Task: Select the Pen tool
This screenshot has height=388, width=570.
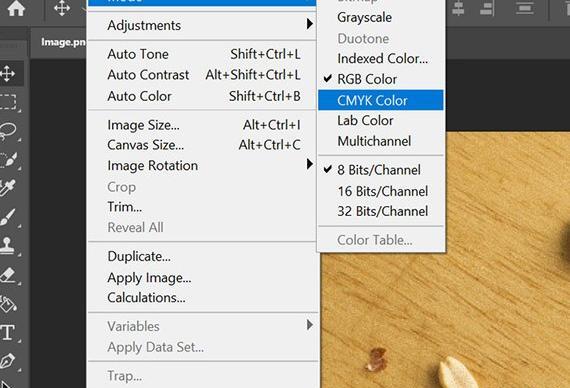Action: (x=8, y=361)
